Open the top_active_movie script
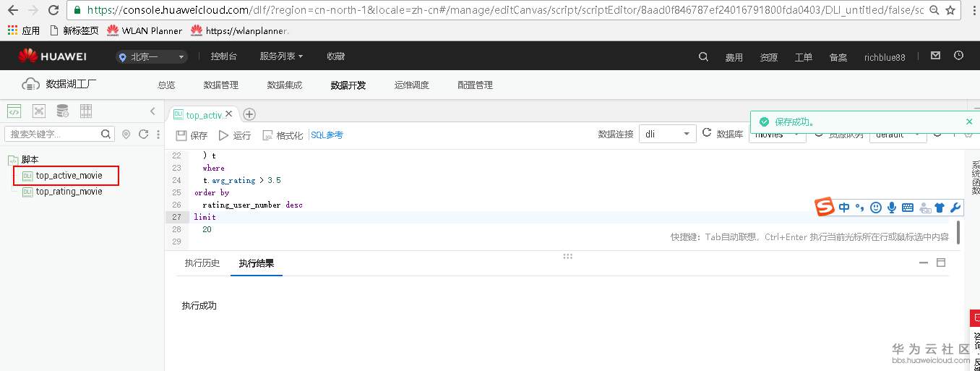 tap(69, 175)
